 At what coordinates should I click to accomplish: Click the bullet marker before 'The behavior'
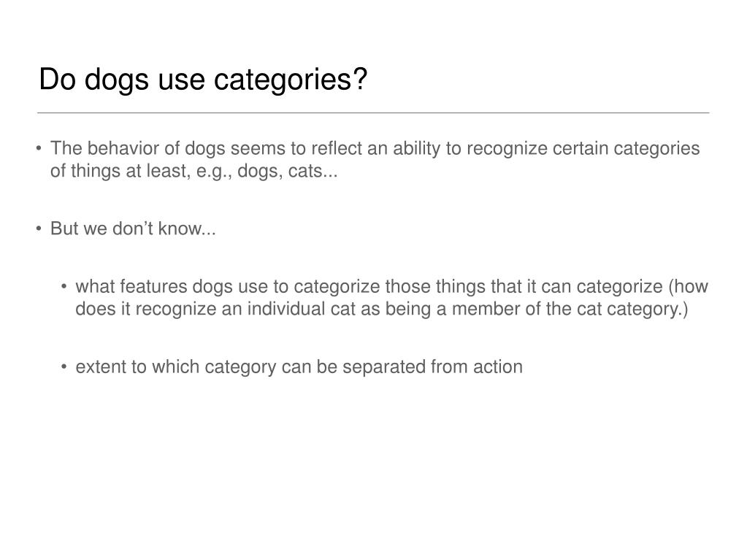click(x=39, y=148)
